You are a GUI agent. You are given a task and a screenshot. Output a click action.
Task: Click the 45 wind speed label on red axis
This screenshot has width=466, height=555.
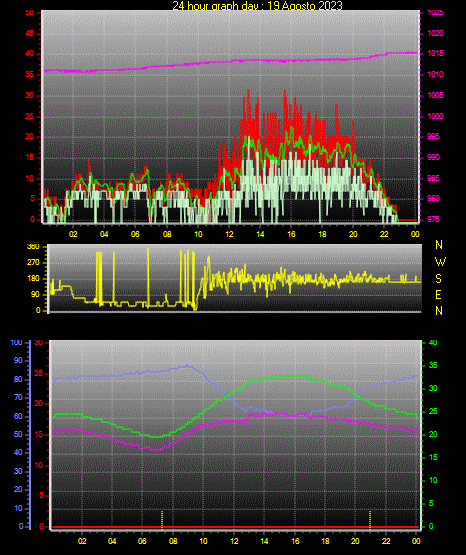click(x=29, y=33)
